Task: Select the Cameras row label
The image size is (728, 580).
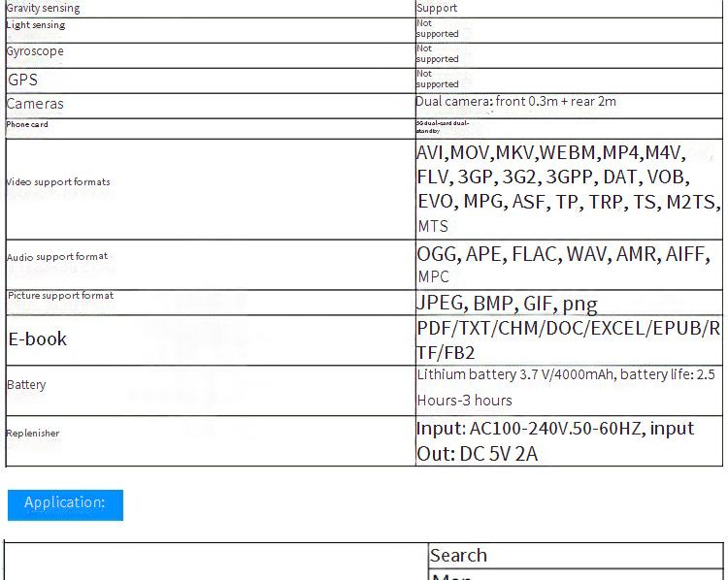Action: coord(35,104)
